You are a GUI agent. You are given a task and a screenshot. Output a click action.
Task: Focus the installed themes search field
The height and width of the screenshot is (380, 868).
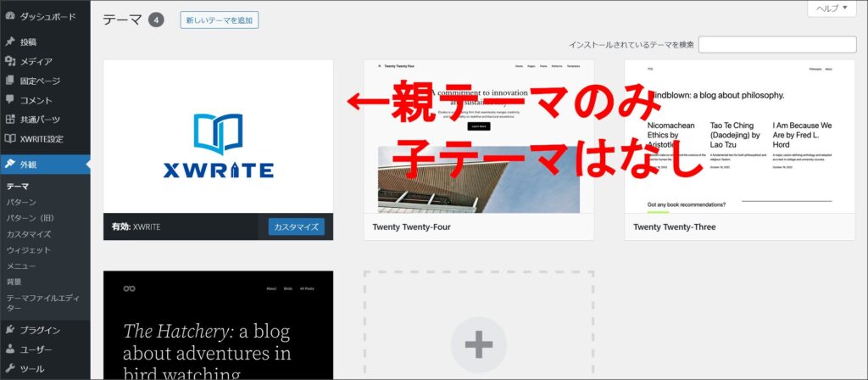(x=777, y=45)
